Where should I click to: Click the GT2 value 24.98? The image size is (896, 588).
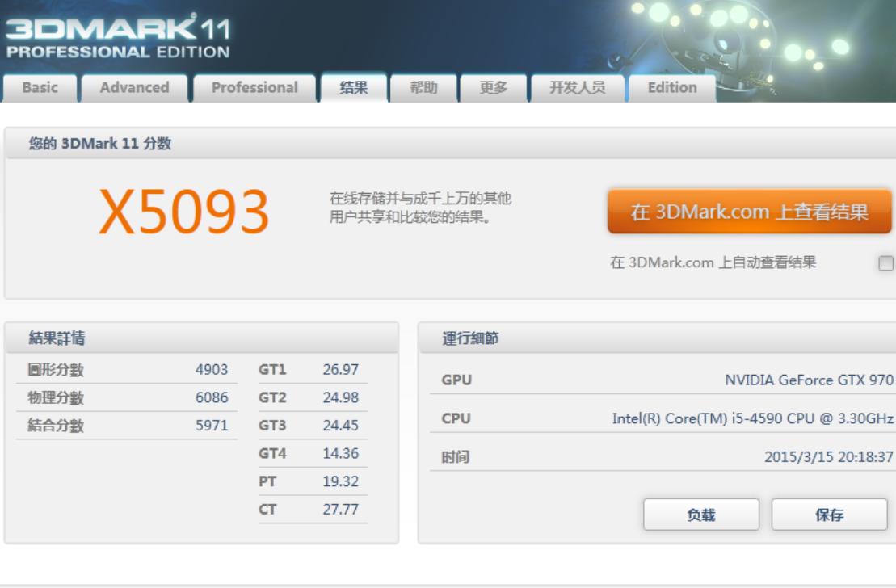coord(341,397)
